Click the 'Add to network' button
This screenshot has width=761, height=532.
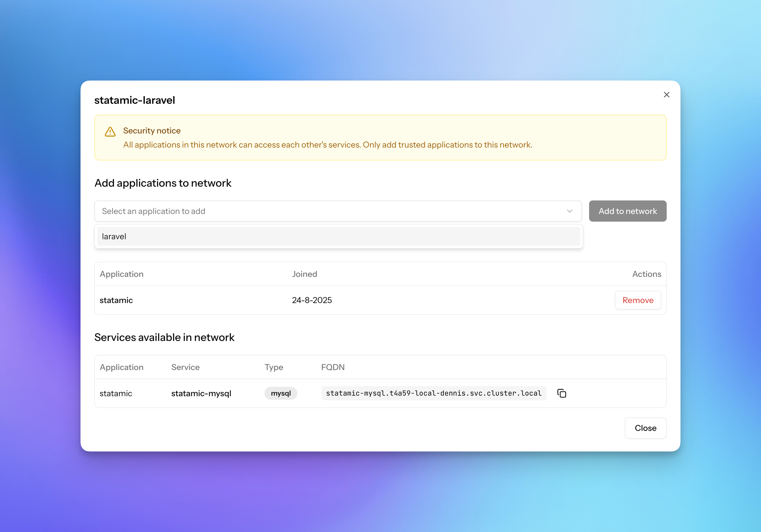pos(627,211)
